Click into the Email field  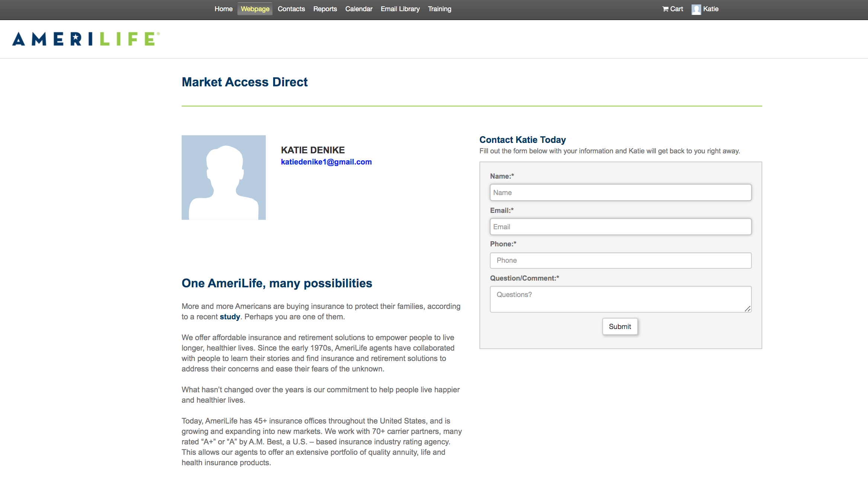[620, 227]
